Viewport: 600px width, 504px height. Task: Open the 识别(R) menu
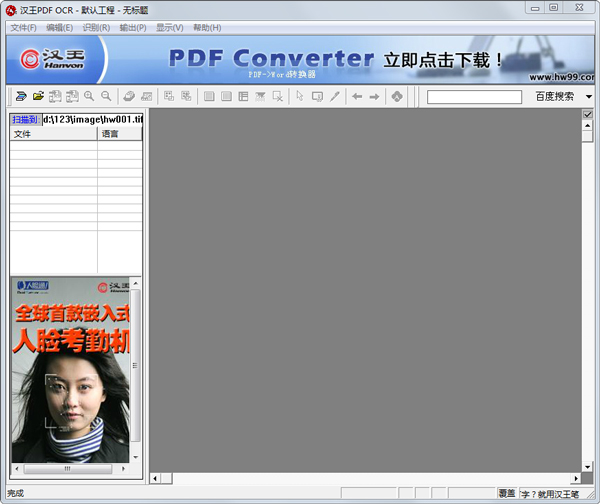(x=96, y=28)
